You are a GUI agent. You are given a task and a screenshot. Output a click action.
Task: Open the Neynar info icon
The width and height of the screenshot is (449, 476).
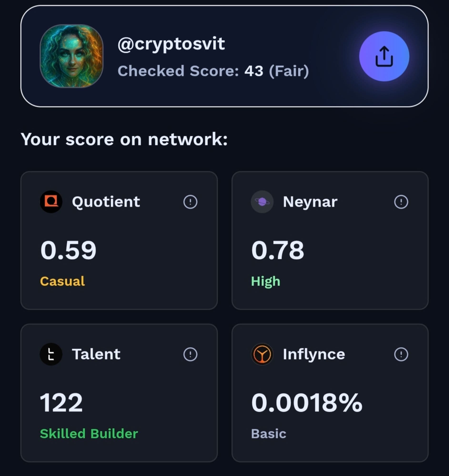tap(401, 202)
